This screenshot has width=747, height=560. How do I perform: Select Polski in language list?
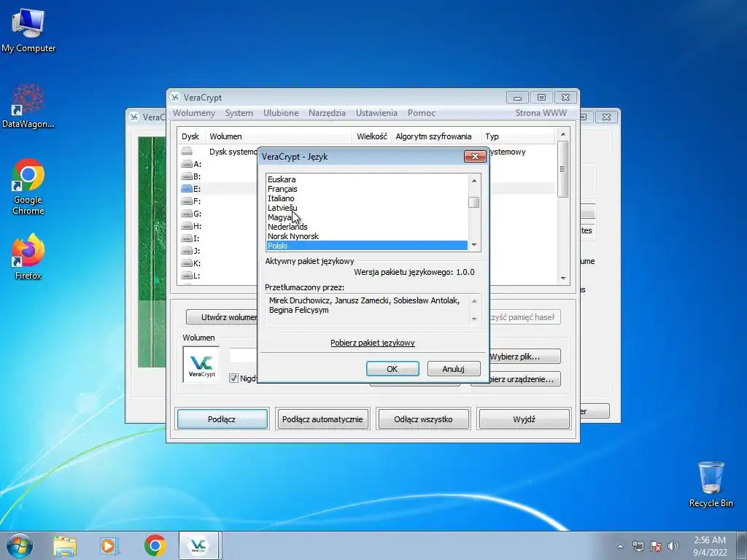[x=367, y=246]
